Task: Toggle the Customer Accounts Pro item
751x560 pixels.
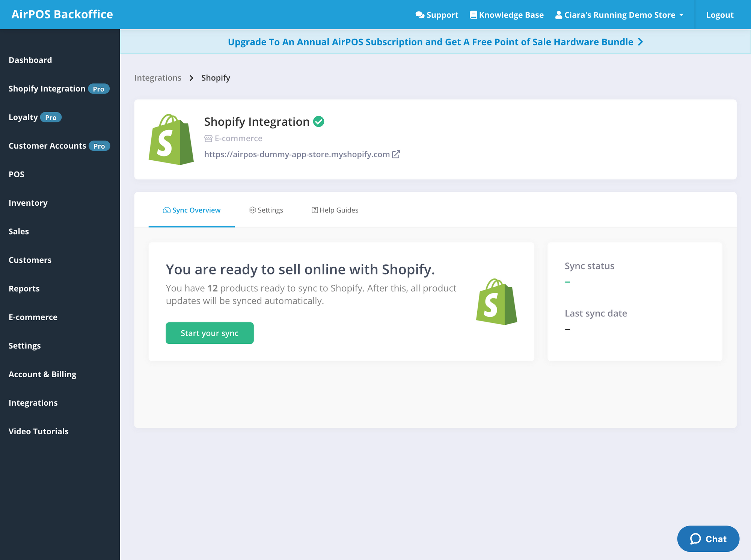Action: [x=59, y=145]
